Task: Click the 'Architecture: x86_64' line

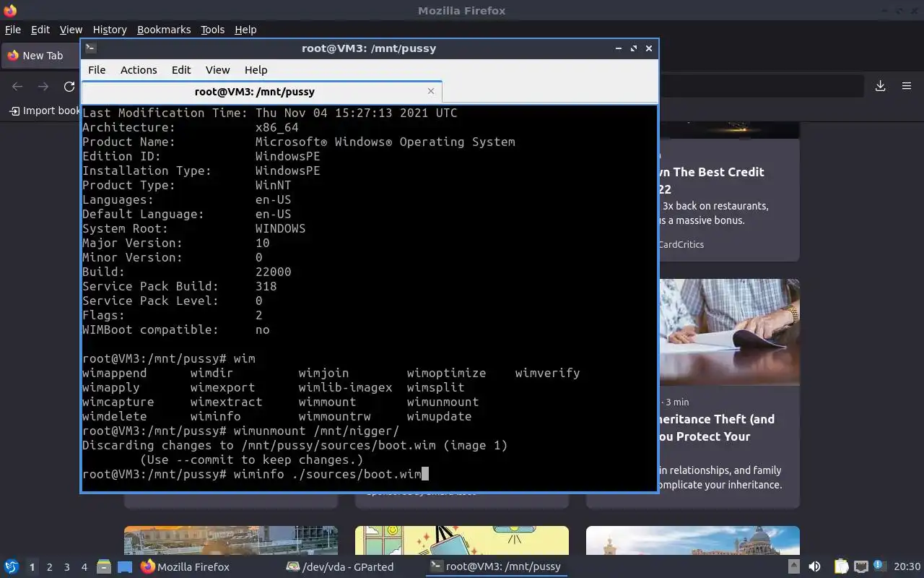Action: [191, 127]
